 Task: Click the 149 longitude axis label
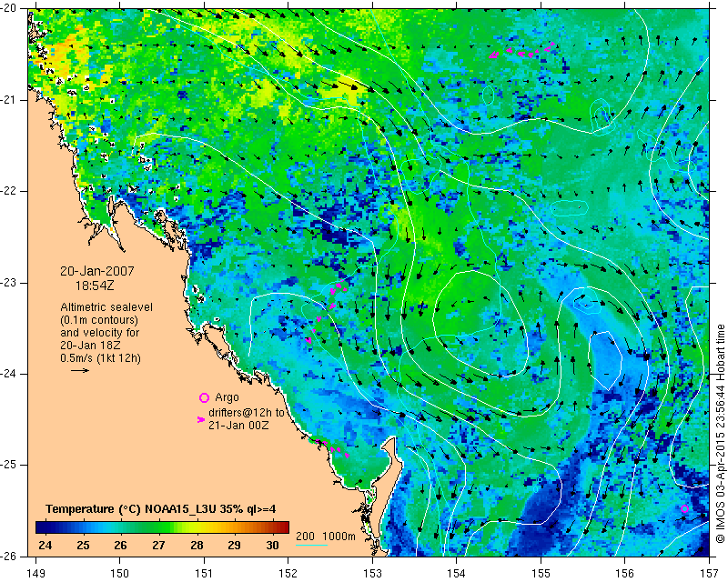pyautogui.click(x=35, y=574)
